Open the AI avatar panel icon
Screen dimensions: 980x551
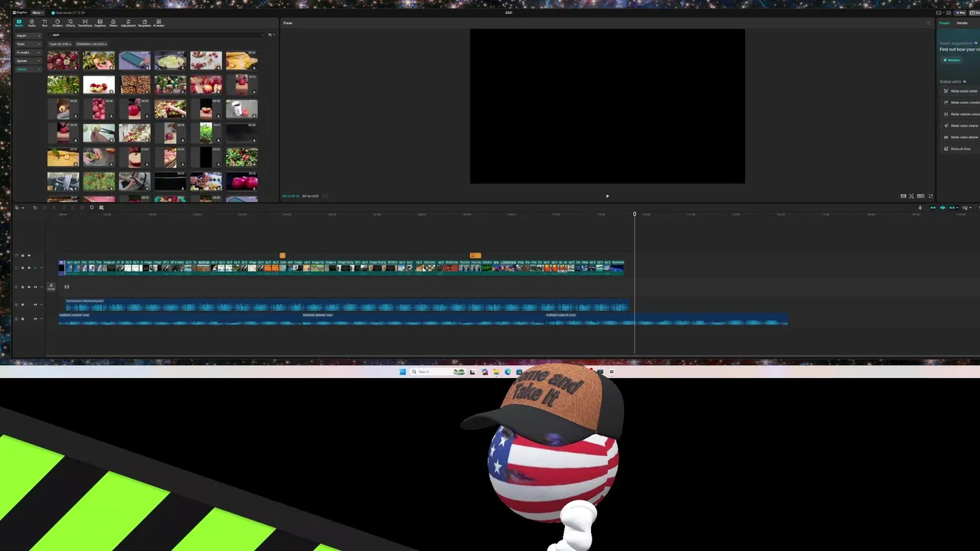tap(158, 23)
